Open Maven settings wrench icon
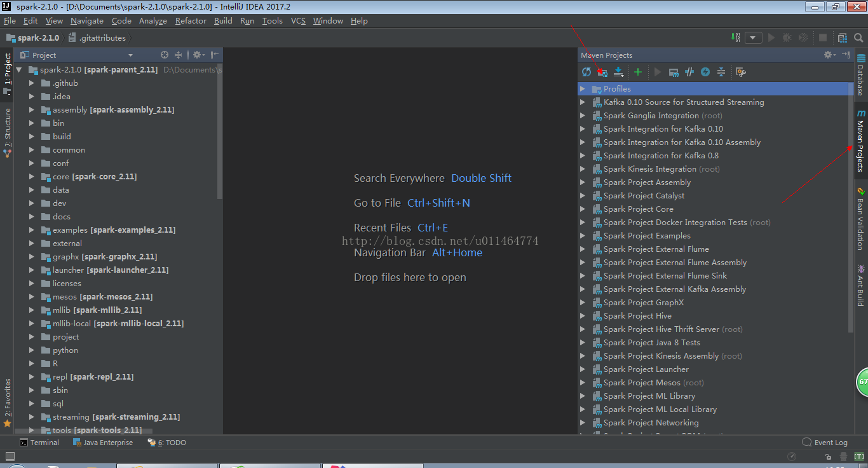Screen dimensions: 868x468 tap(740, 72)
